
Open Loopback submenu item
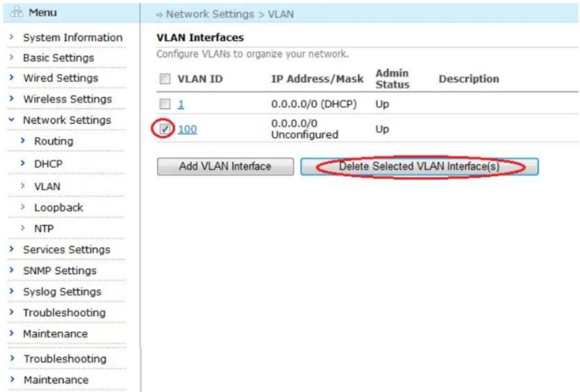coord(59,208)
